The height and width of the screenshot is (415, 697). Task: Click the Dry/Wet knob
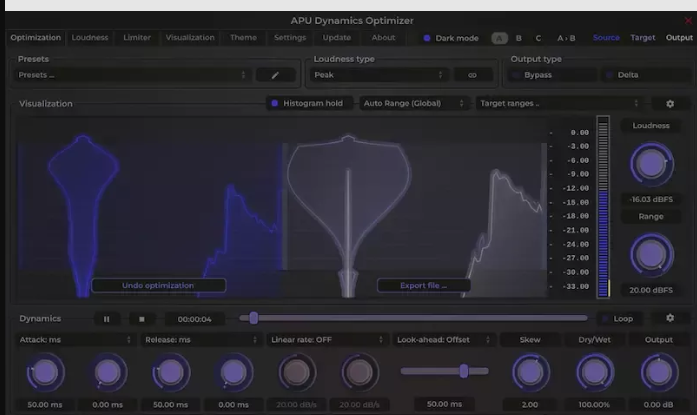point(595,372)
